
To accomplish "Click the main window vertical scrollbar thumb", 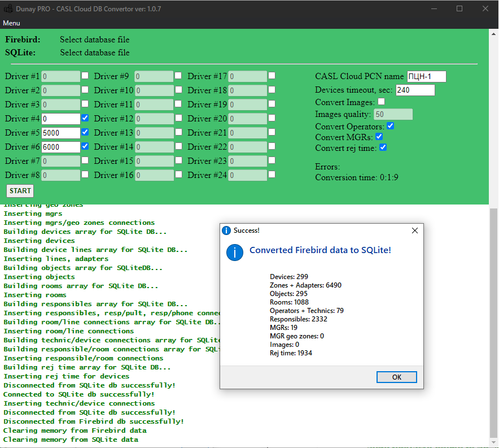I will pyautogui.click(x=493, y=323).
